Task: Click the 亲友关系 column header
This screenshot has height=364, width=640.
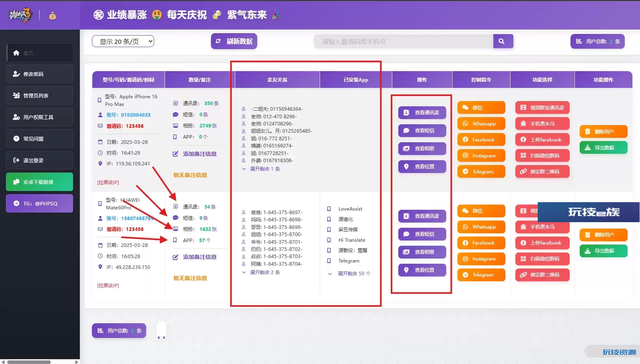Action: tap(277, 80)
